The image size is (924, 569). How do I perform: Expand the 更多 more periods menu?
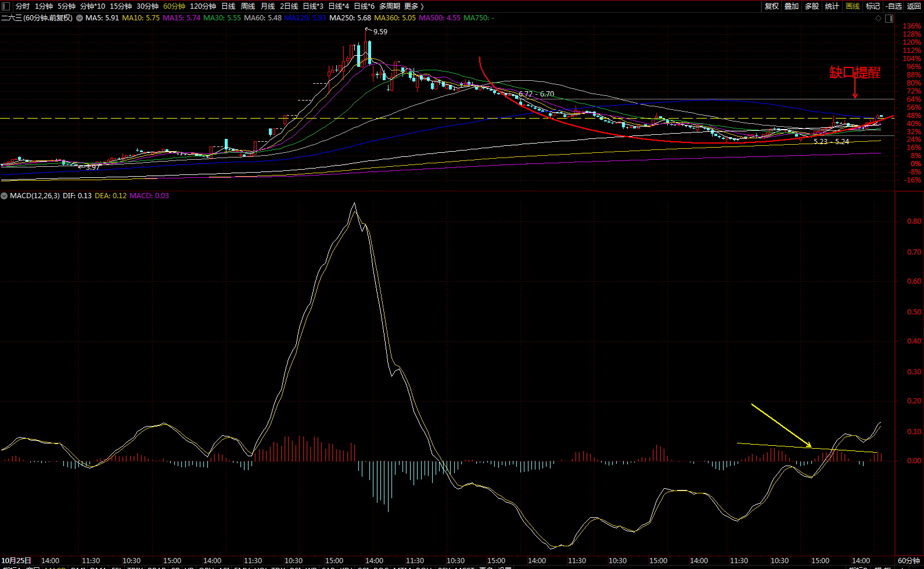pyautogui.click(x=414, y=6)
